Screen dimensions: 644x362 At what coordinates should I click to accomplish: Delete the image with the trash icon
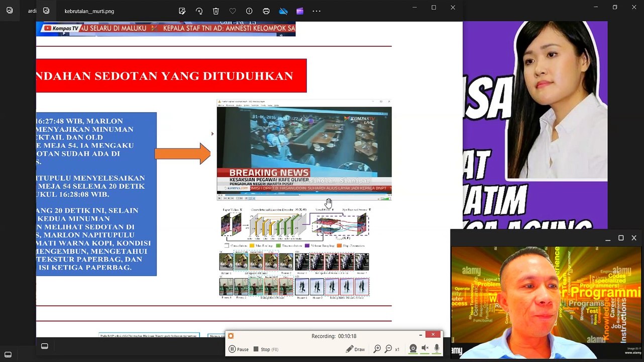click(216, 11)
